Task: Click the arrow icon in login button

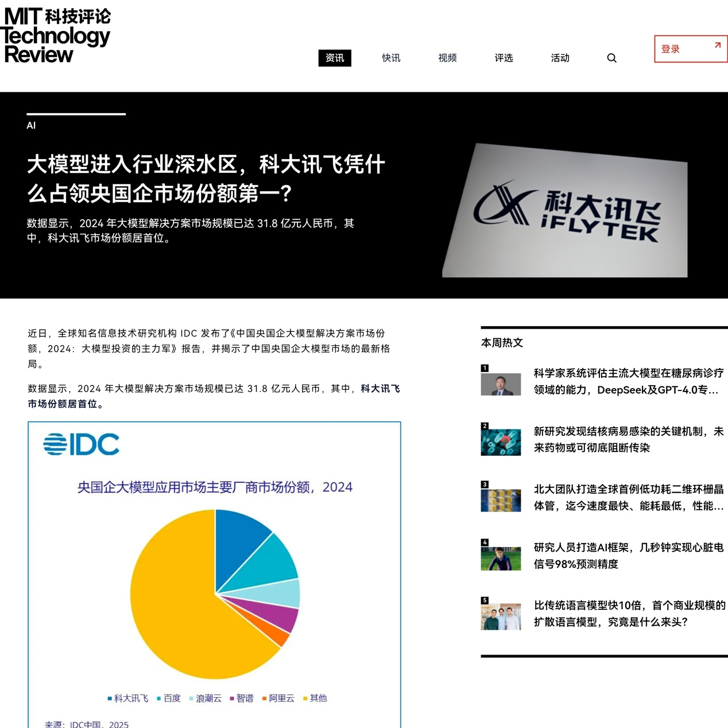Action: tap(717, 45)
